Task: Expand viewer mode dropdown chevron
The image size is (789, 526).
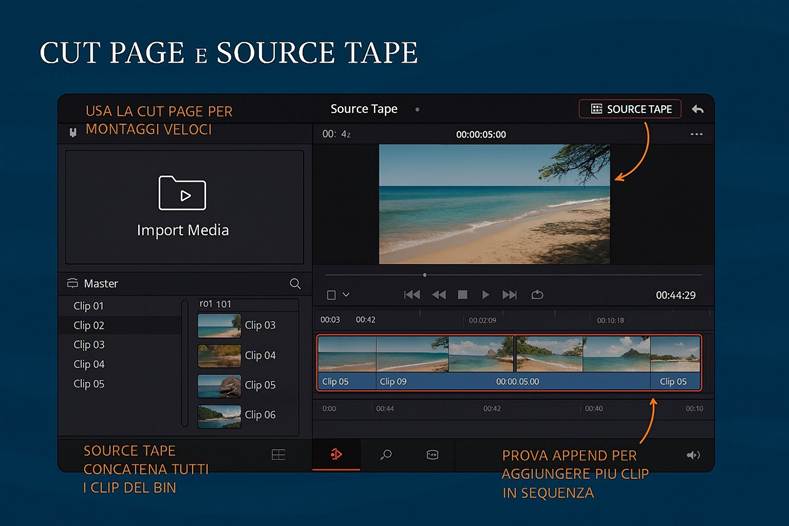Action: point(346,295)
